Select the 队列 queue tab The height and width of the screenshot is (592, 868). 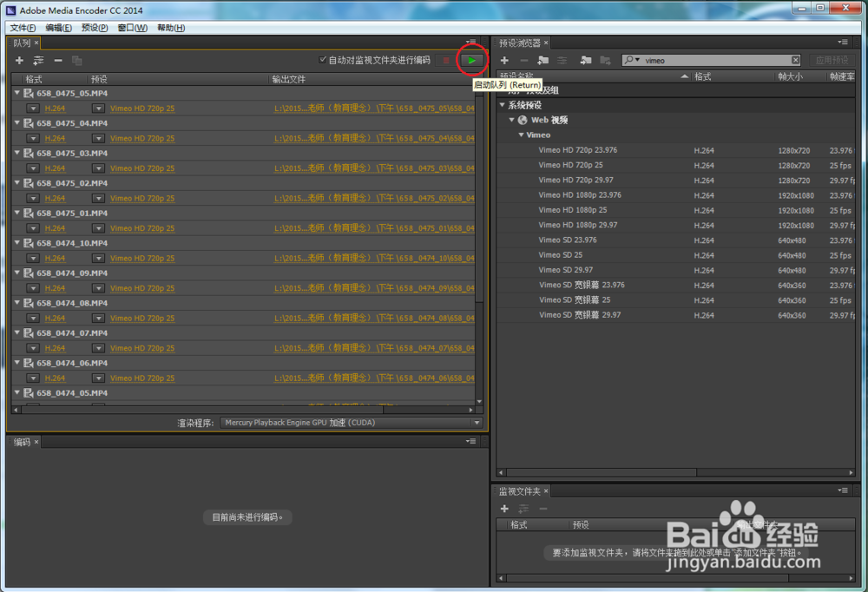[22, 43]
